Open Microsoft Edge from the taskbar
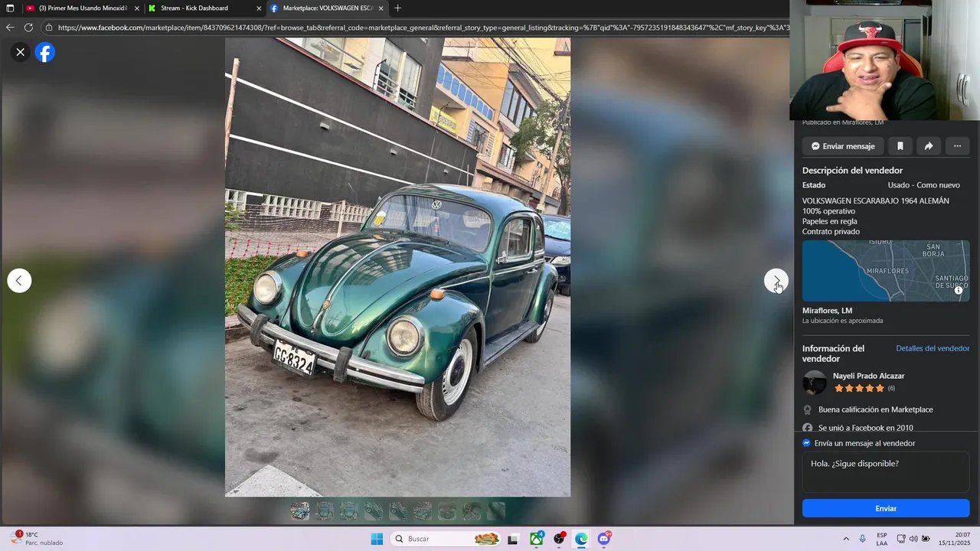 [x=582, y=539]
